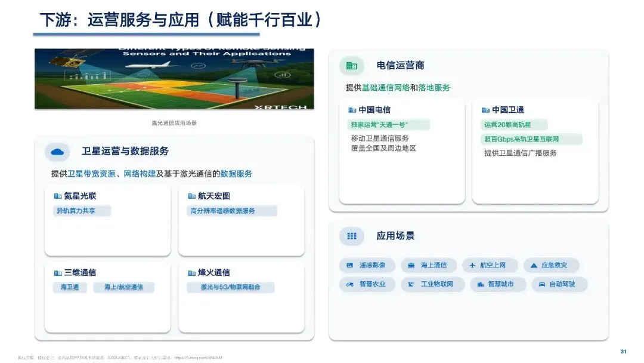Image resolution: width=644 pixels, height=363 pixels.
Task: Click the caption 激光通信应用场景
Action: [174, 123]
